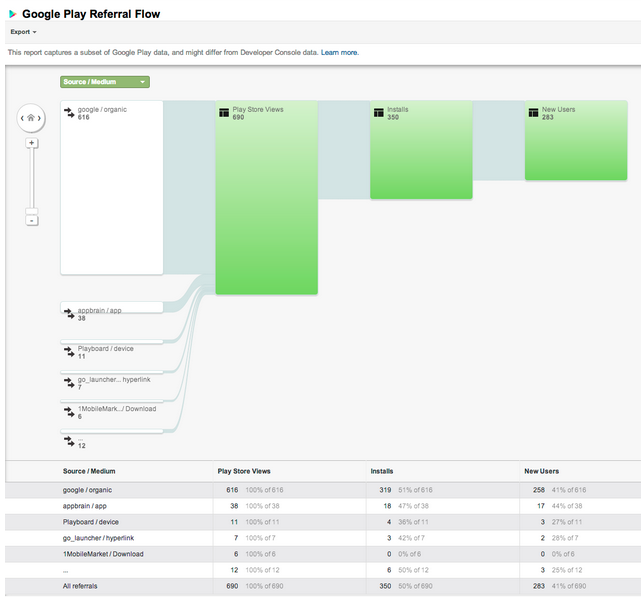Viewport: 641px width, 598px height.
Task: Click the 41% of 690 new users total
Action: [x=569, y=586]
